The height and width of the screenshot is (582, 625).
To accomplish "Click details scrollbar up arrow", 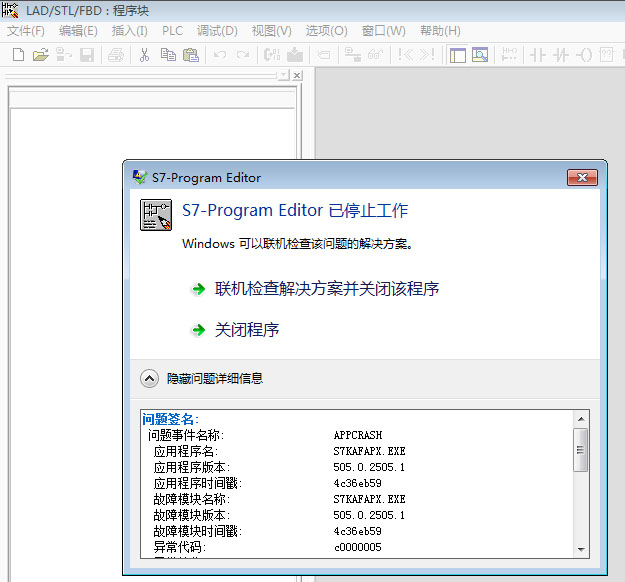I will click(x=581, y=419).
